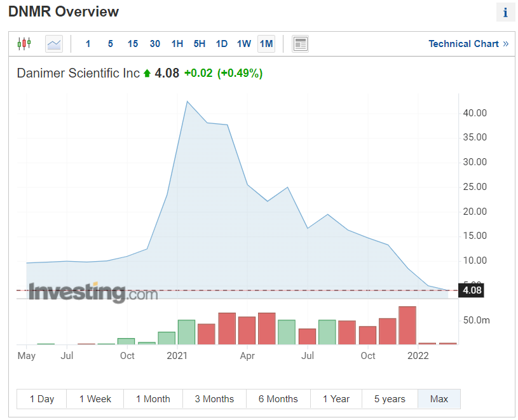Select the area line chart icon
Viewport: 518px width, 420px height.
click(54, 44)
